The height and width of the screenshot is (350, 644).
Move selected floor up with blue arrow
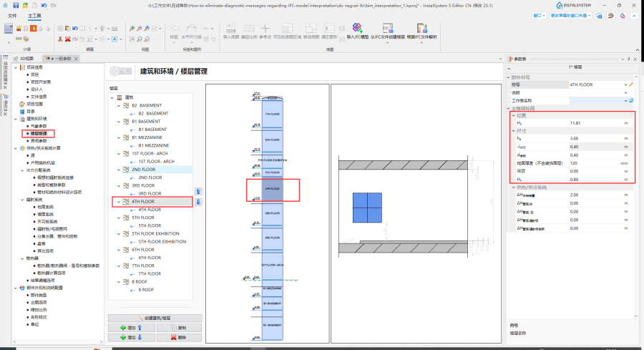click(198, 191)
